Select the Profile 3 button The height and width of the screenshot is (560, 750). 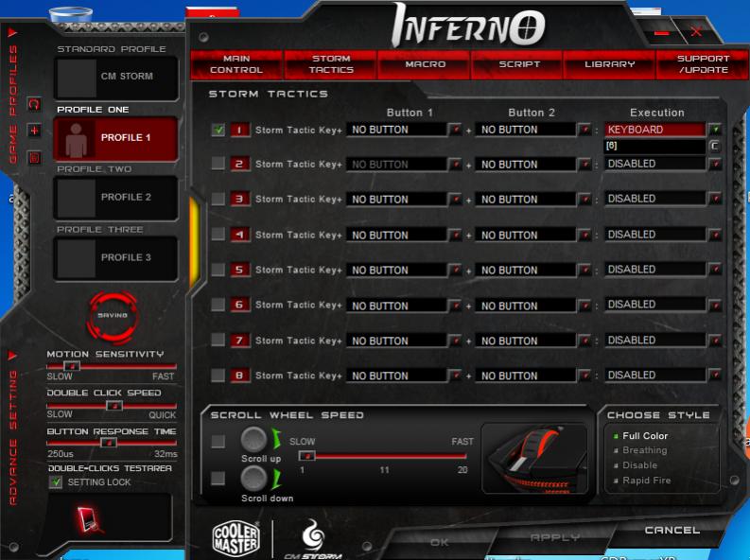[116, 257]
